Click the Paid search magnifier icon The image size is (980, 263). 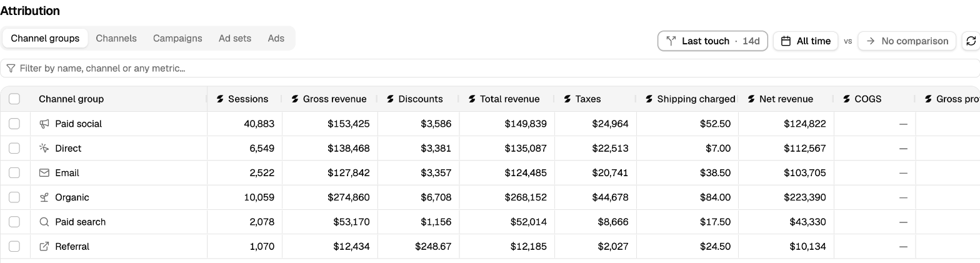[x=44, y=222]
